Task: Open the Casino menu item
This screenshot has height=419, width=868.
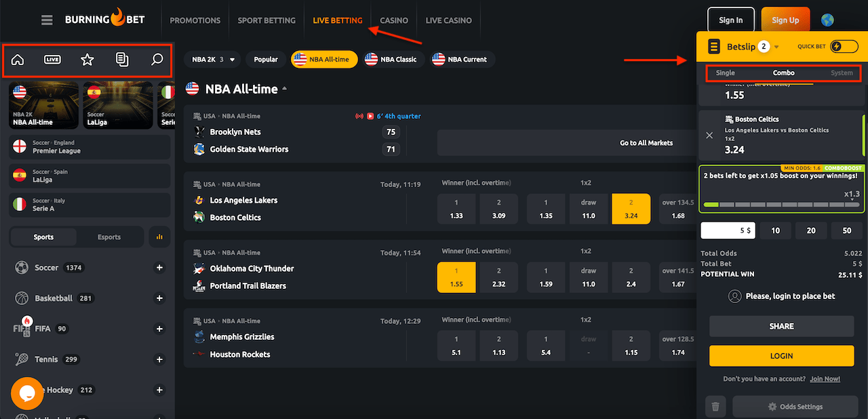Action: [394, 20]
